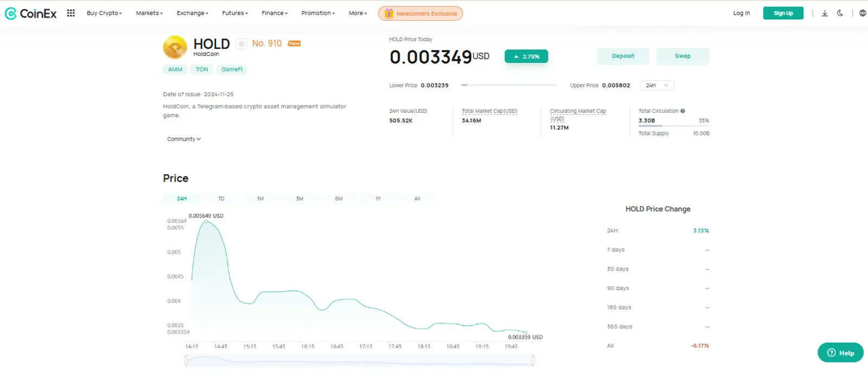Switch chart to 1M

pos(260,199)
